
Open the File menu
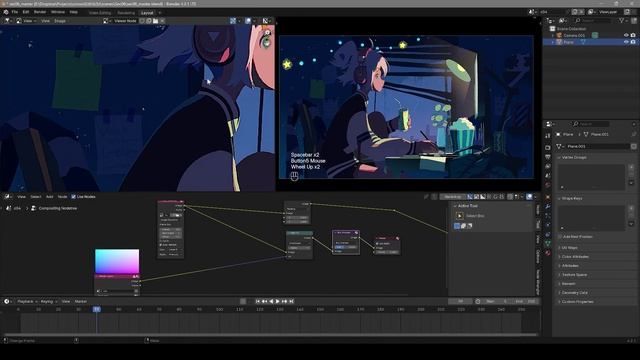pos(15,12)
